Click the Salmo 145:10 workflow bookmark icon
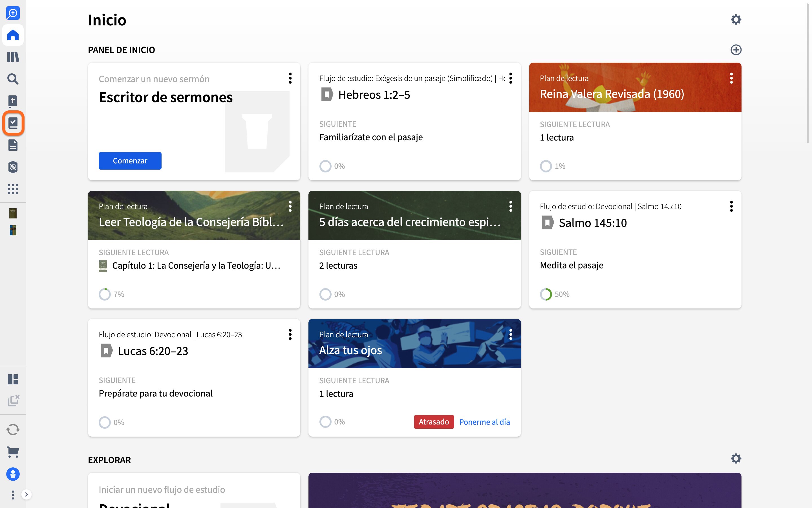The width and height of the screenshot is (812, 508). tap(547, 222)
